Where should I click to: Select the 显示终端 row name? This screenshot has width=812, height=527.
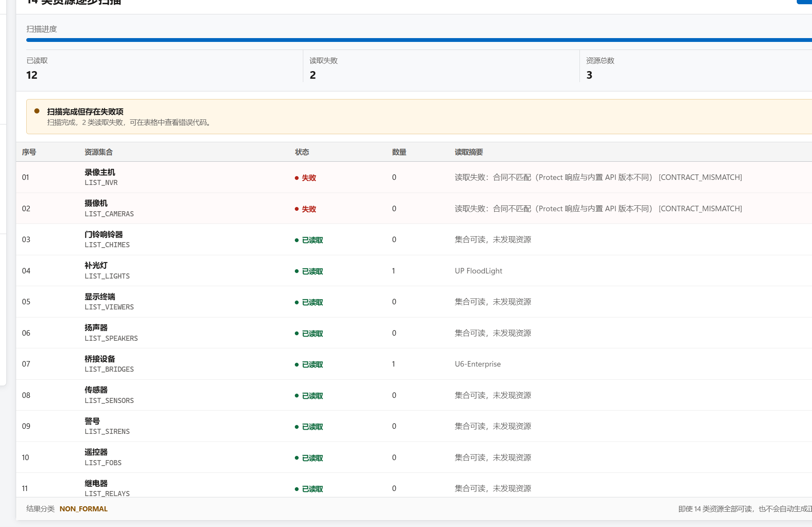100,297
